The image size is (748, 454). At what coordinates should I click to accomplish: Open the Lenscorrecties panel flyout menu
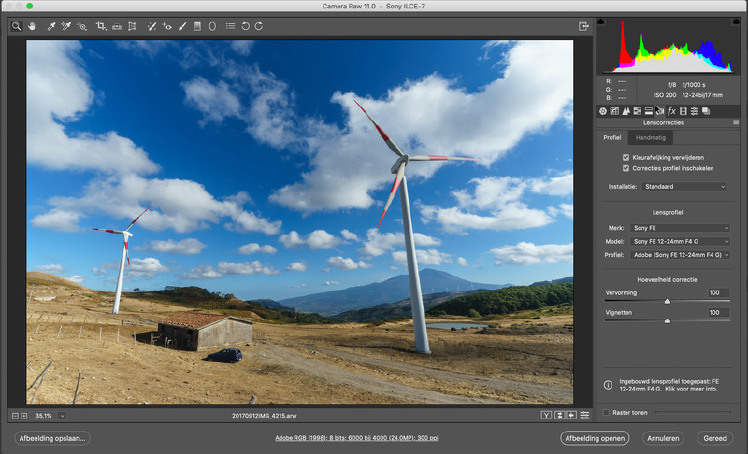click(736, 123)
